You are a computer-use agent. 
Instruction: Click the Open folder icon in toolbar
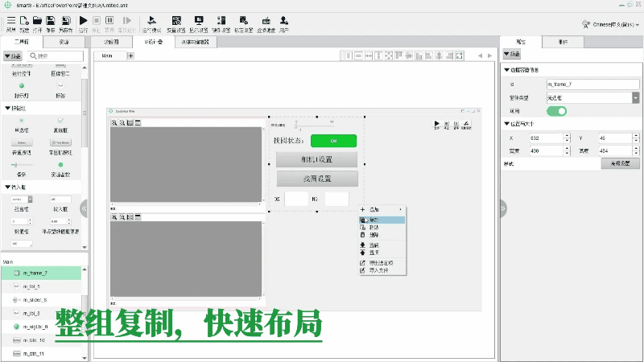coord(38,20)
